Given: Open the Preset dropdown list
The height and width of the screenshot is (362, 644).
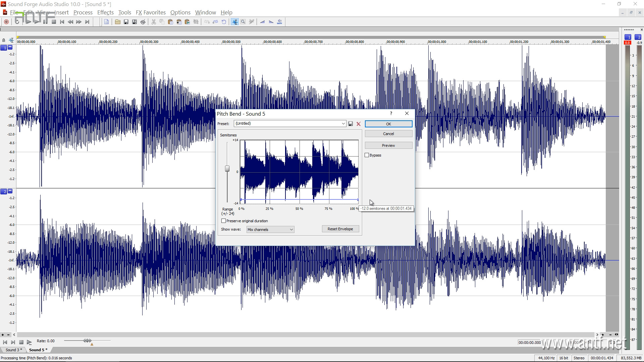Looking at the screenshot, I should coord(343,124).
